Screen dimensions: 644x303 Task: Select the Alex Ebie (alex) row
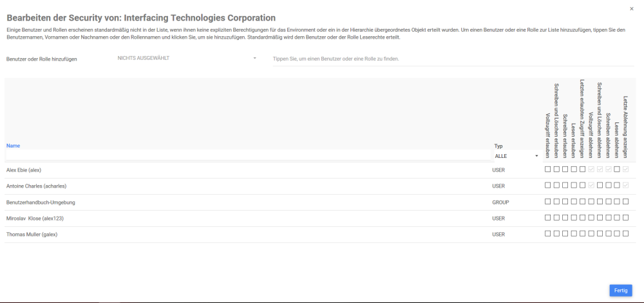[x=24, y=170]
